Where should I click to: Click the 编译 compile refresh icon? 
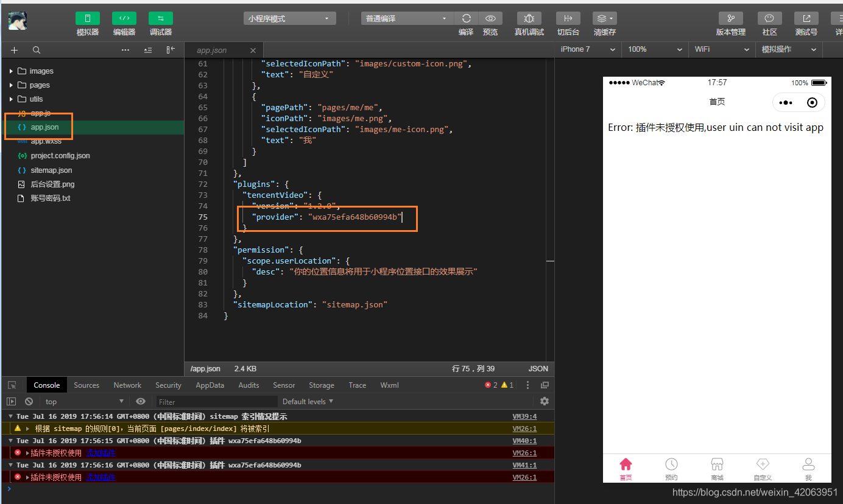click(467, 18)
